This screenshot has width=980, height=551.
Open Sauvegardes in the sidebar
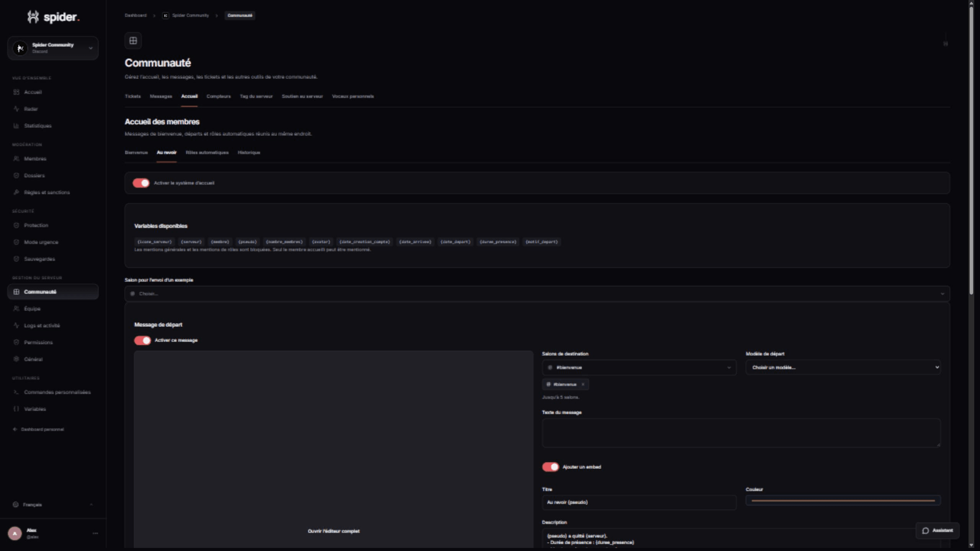tap(53, 259)
